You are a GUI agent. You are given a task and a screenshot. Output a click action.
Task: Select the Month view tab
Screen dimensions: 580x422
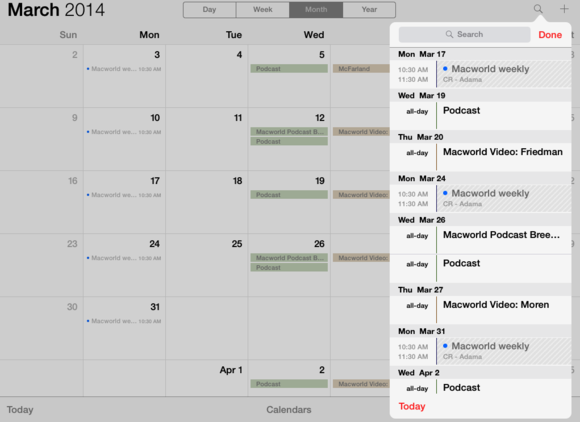(316, 10)
